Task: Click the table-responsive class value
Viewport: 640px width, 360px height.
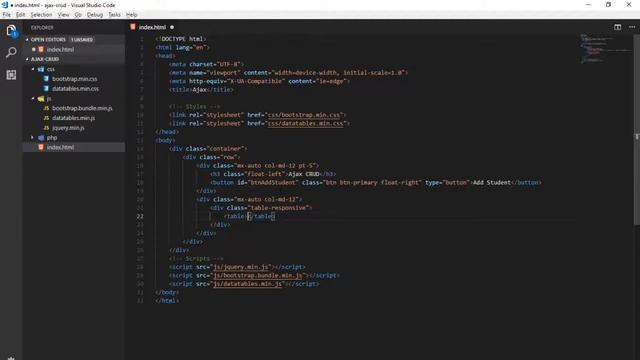Action: [x=279, y=208]
